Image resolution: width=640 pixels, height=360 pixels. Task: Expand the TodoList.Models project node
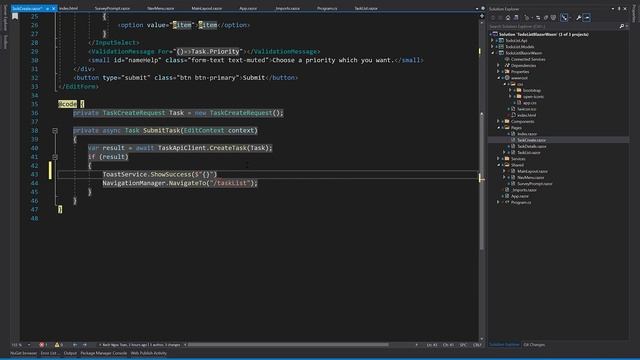[492, 47]
